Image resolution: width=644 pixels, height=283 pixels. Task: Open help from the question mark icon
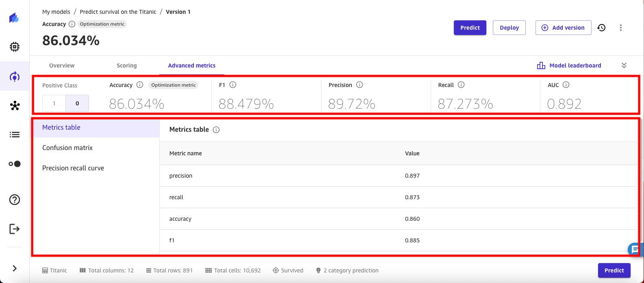[x=15, y=200]
